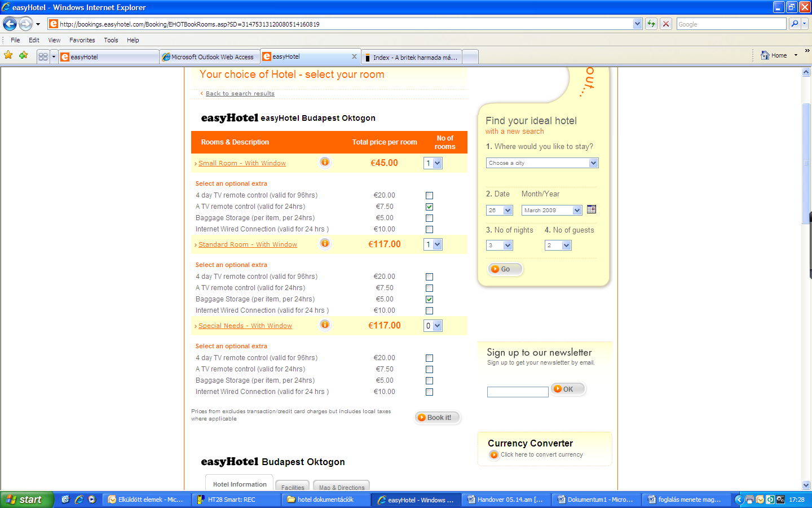Open Special Needs number of rooms dropdown
The image size is (812, 508).
coord(433,326)
